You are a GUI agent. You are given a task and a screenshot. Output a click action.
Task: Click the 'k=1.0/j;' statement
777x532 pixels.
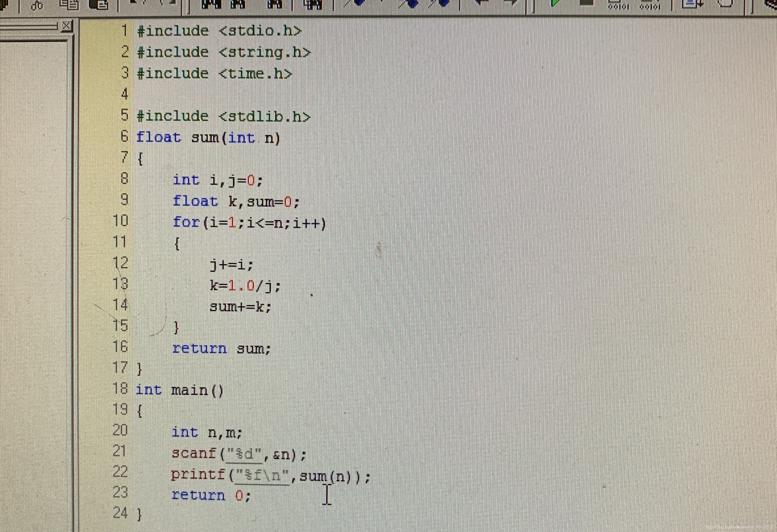click(x=245, y=286)
